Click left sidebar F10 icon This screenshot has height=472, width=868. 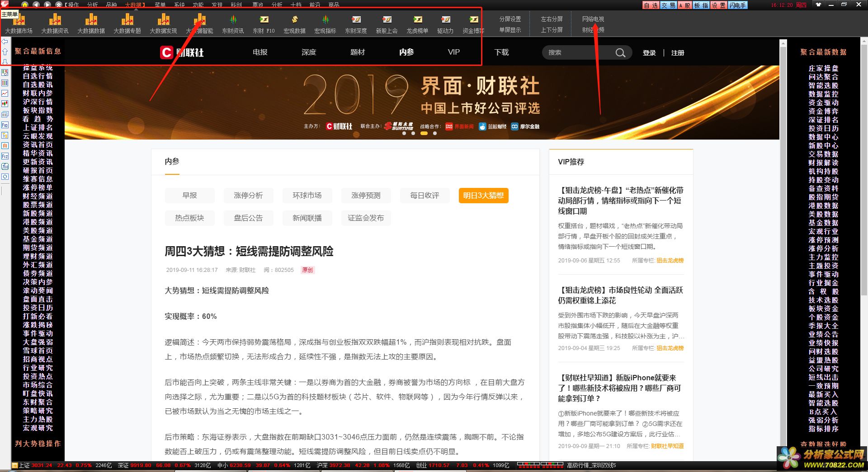click(5, 125)
